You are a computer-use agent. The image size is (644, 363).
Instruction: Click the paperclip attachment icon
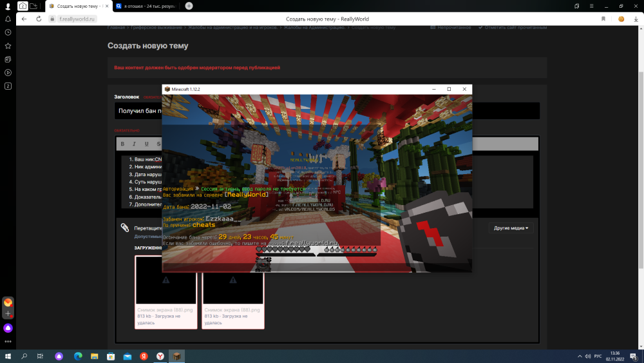pos(125,228)
